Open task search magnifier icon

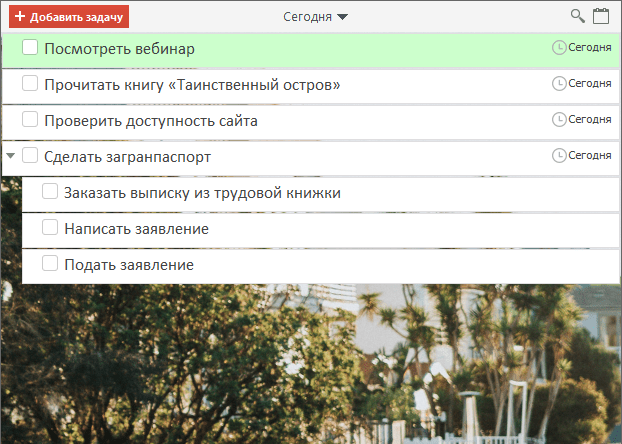click(578, 16)
